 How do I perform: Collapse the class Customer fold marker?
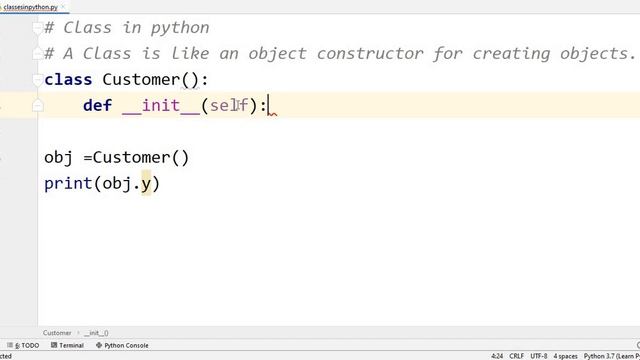pyautogui.click(x=38, y=79)
